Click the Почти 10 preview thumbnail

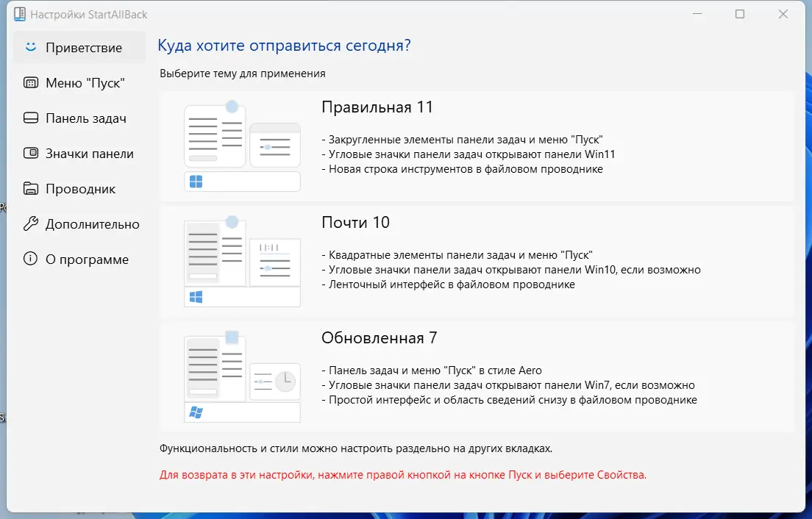click(243, 261)
